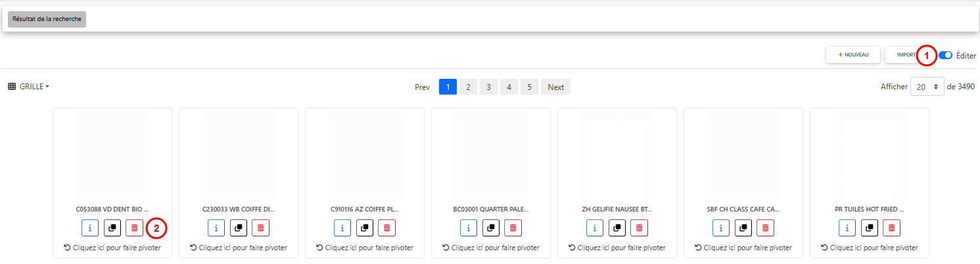980x264 pixels.
Task: Go to page 3 in pagination
Action: (488, 87)
